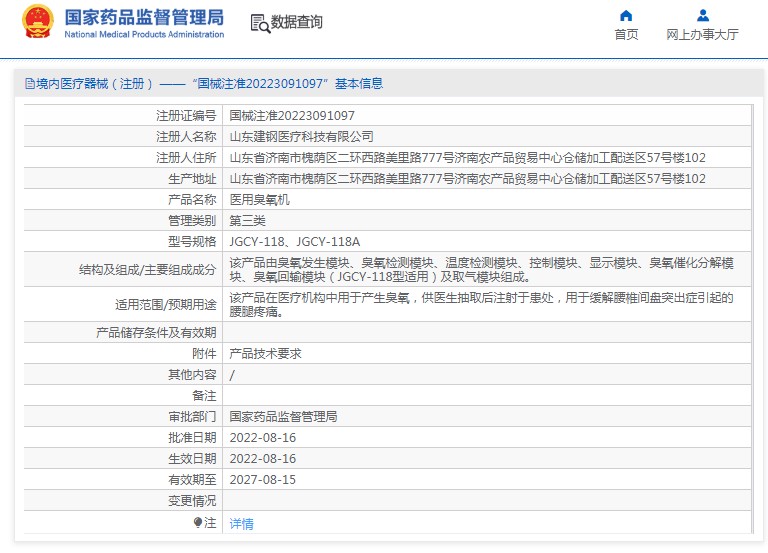Click the 产品储存条件及有效期 label

(x=156, y=333)
